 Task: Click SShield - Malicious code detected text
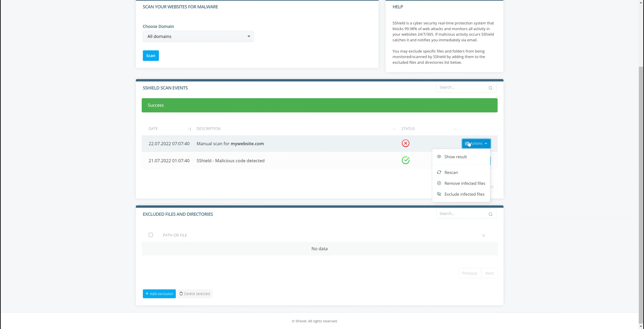230,161
